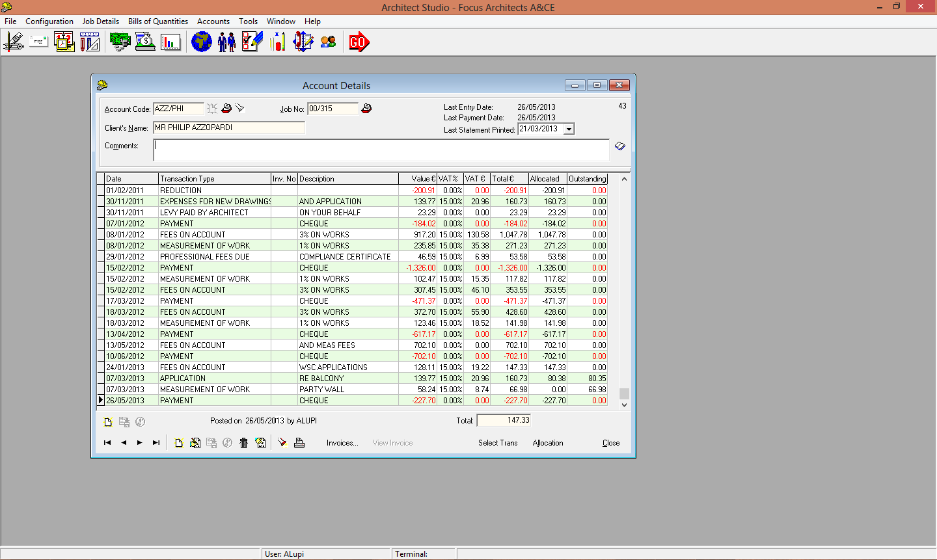The width and height of the screenshot is (937, 560).
Task: Click the Invoices... button
Action: pyautogui.click(x=342, y=443)
